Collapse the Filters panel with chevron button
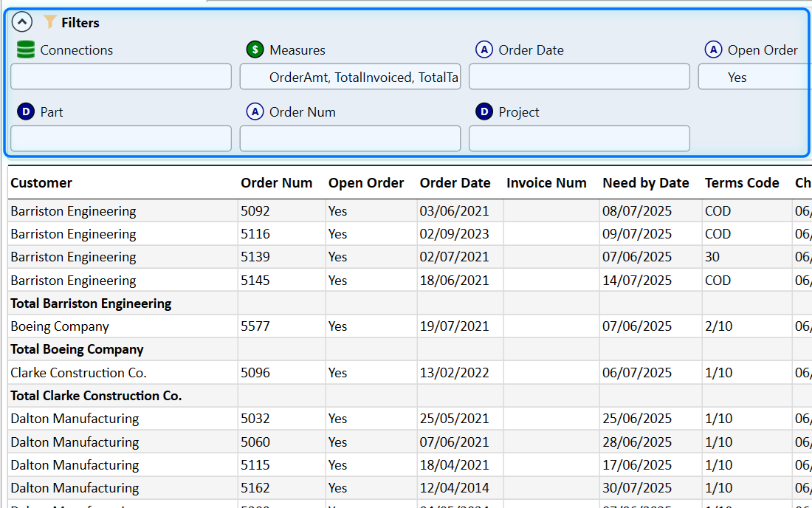The height and width of the screenshot is (508, 812). pyautogui.click(x=22, y=22)
